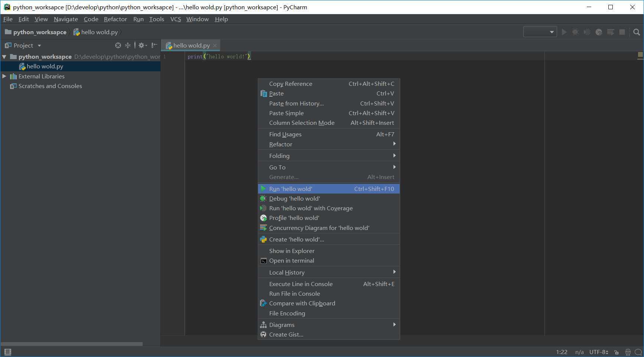644x357 pixels.
Task: Click the Hector inspector icon in status bar
Action: [x=628, y=352]
